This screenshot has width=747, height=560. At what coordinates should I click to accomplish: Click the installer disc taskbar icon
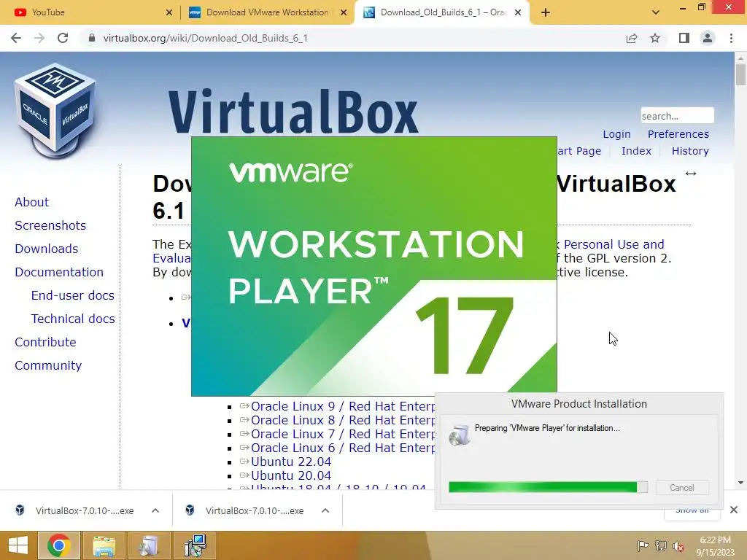pyautogui.click(x=149, y=545)
